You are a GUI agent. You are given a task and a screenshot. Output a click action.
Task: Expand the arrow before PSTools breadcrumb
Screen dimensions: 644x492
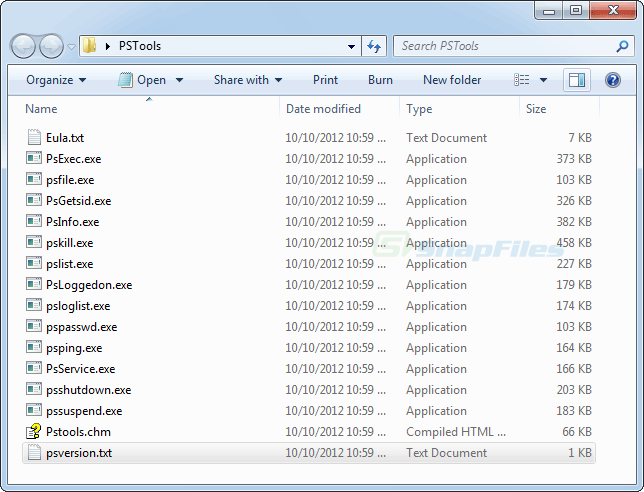click(108, 46)
